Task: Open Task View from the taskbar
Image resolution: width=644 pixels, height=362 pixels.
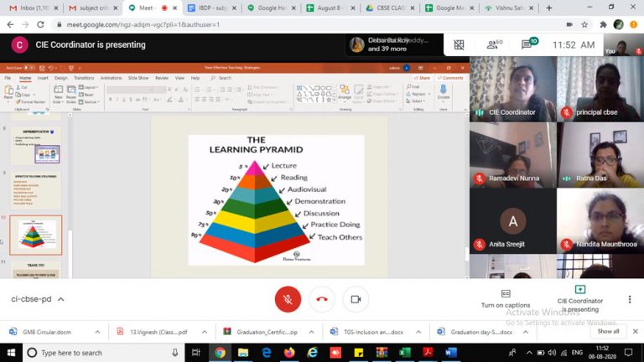Action: 196,353
